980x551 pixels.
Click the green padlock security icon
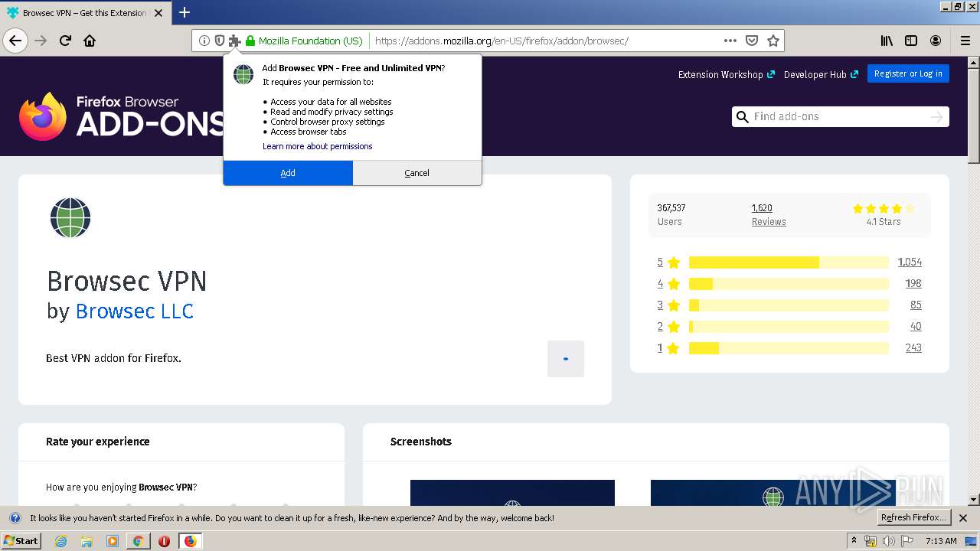point(250,41)
